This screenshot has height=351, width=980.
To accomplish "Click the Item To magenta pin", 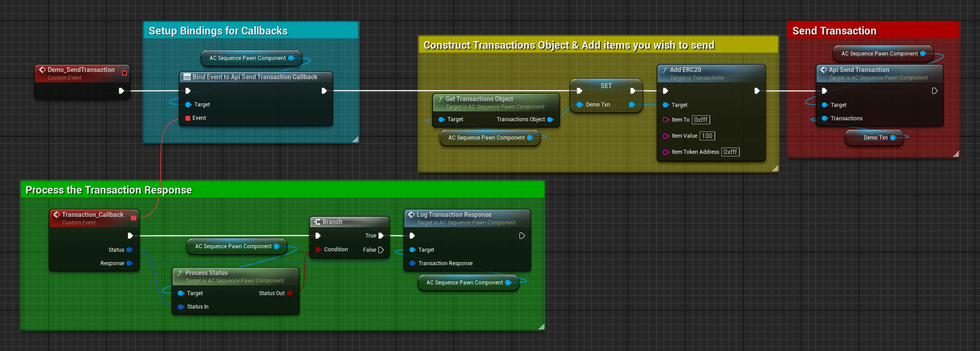I will coord(666,120).
